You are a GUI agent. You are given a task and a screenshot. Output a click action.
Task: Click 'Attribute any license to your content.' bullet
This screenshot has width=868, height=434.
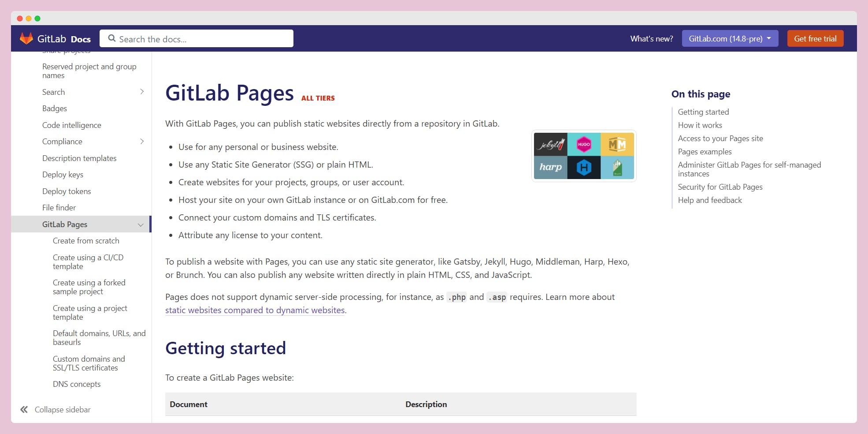[x=250, y=235]
